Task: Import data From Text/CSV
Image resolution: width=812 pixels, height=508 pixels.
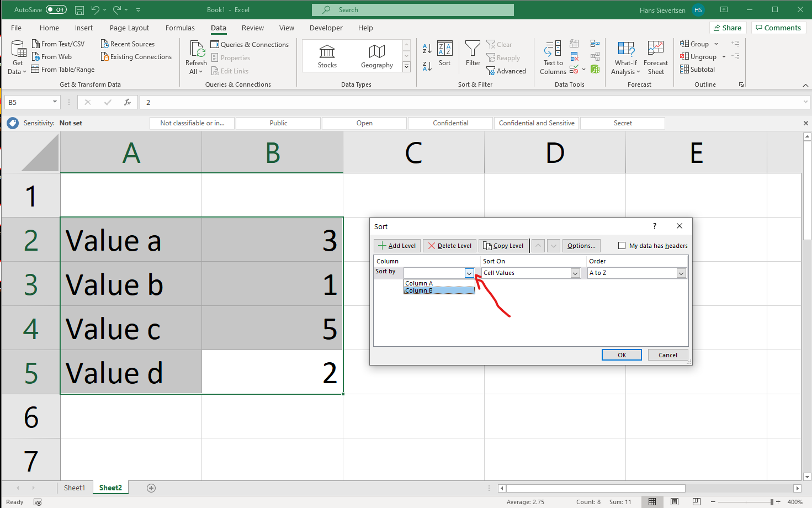Action: [x=59, y=44]
